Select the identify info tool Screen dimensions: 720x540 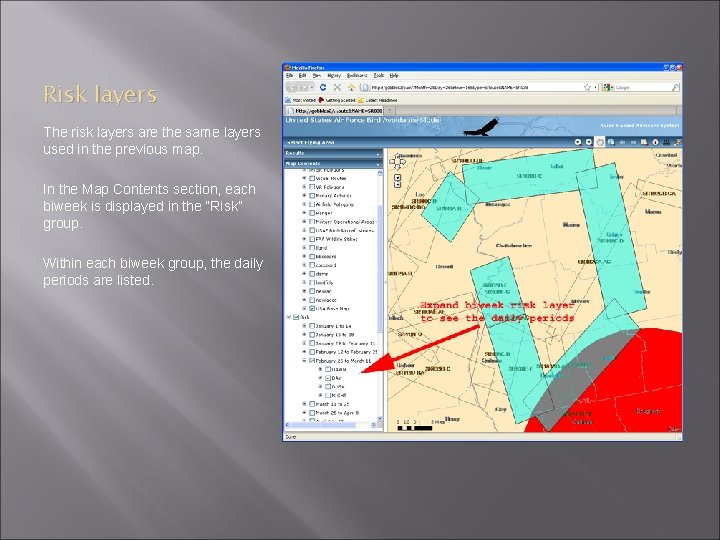click(655, 142)
